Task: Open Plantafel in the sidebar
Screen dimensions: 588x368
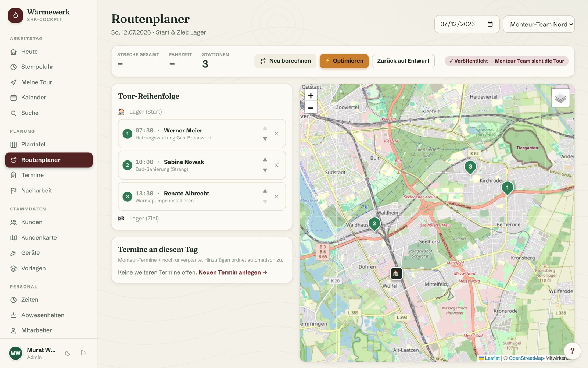Action: click(x=49, y=145)
